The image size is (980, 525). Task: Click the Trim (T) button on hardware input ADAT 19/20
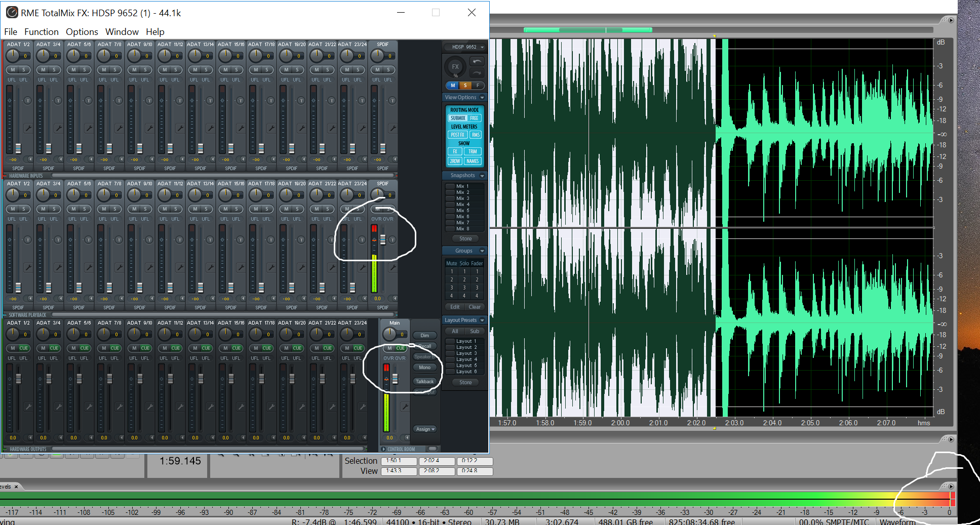point(301,101)
